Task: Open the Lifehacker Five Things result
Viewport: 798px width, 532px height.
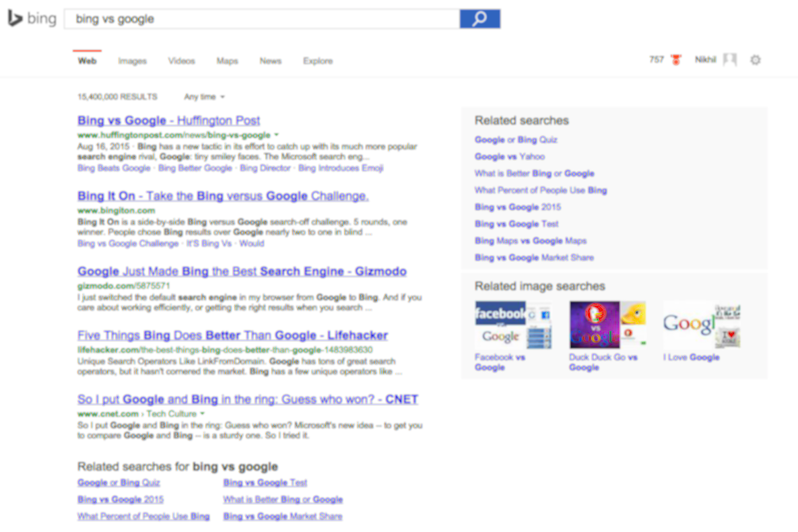Action: point(232,335)
